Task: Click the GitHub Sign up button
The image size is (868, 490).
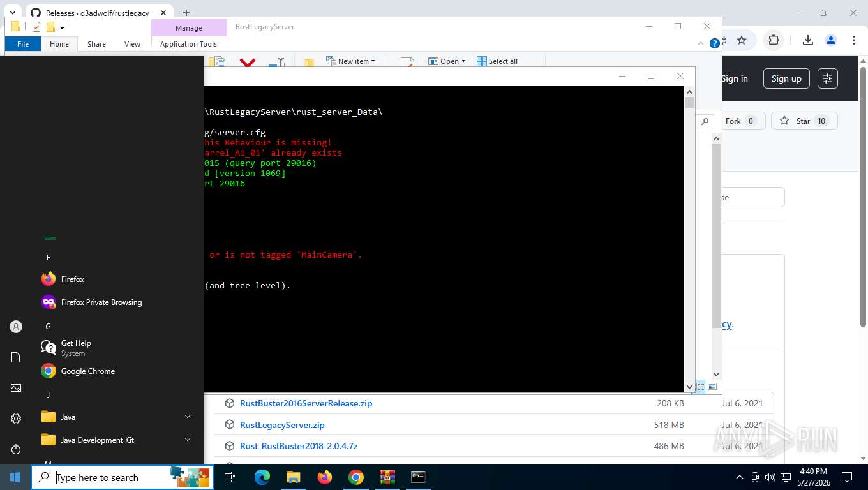Action: click(x=786, y=78)
